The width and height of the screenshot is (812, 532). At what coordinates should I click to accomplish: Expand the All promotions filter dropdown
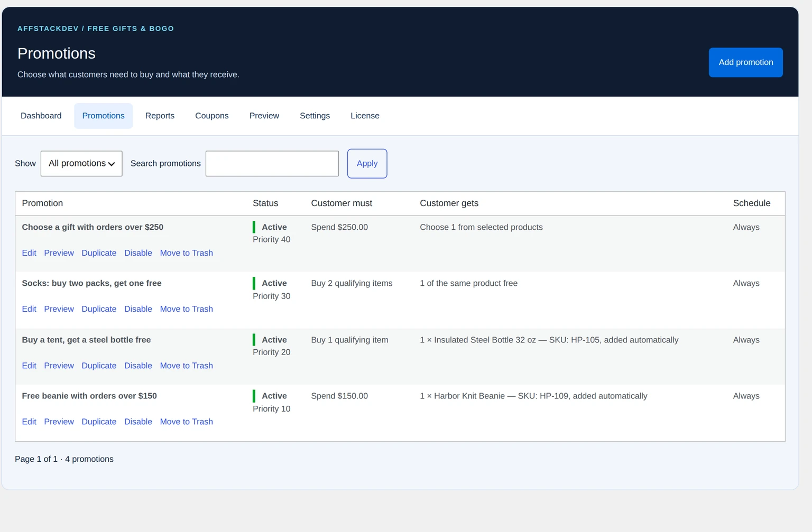(81, 164)
